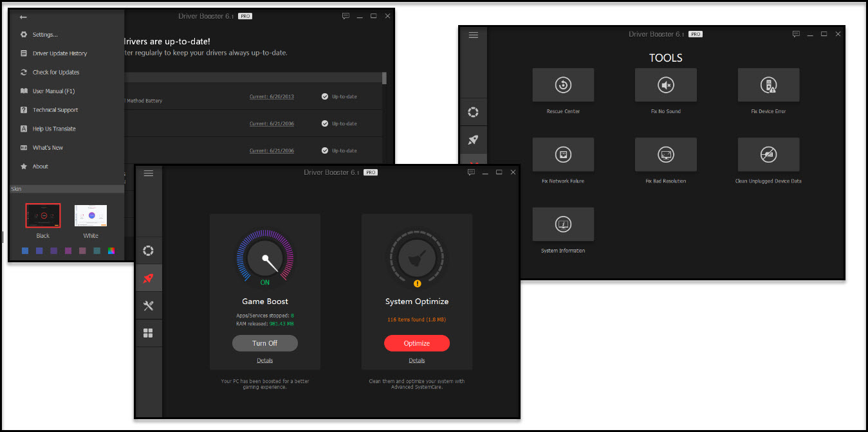Open the Tools wrench icon in Game Boost window sidebar
The image size is (868, 432).
pyautogui.click(x=148, y=306)
